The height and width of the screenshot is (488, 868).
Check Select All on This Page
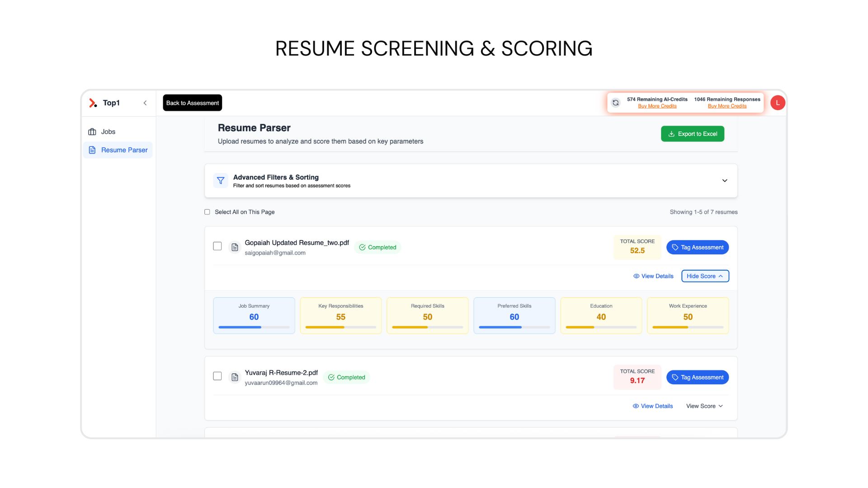(208, 212)
